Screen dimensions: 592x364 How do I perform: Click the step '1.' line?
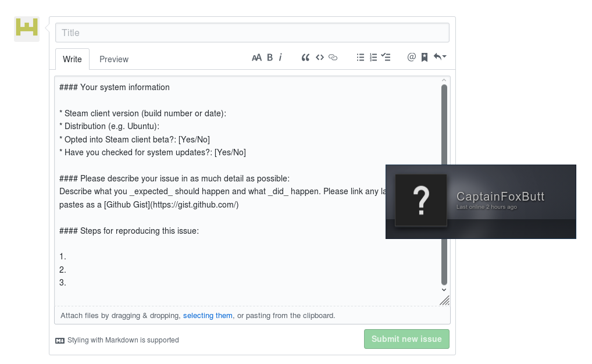pos(63,257)
